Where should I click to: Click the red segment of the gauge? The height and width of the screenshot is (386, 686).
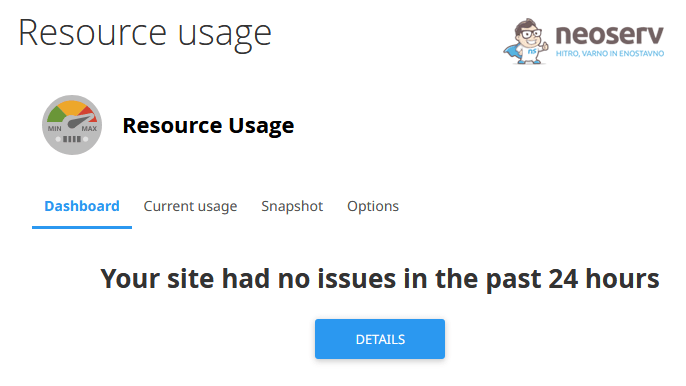click(88, 113)
